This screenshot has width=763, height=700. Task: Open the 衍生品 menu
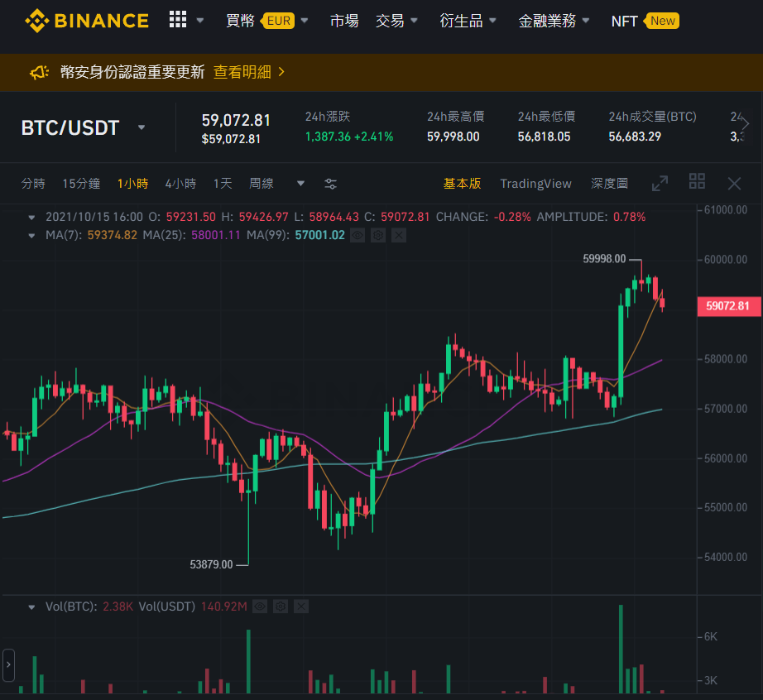click(x=461, y=21)
